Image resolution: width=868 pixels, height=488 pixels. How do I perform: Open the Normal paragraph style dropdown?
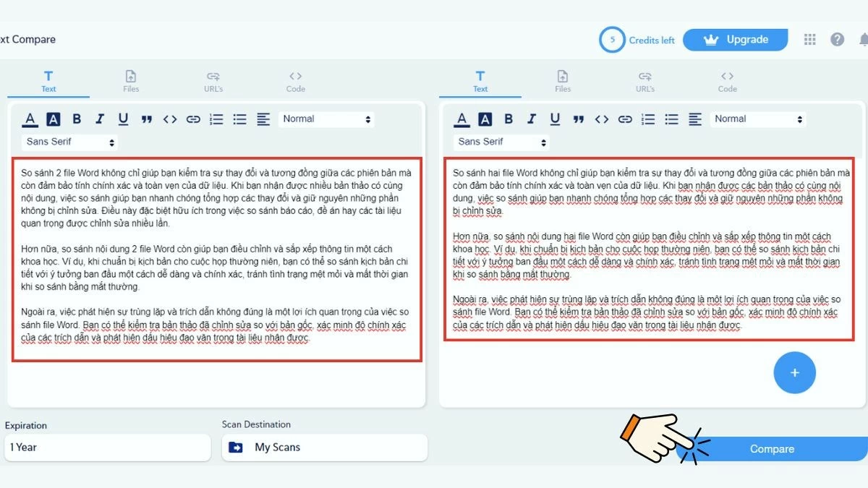(326, 119)
